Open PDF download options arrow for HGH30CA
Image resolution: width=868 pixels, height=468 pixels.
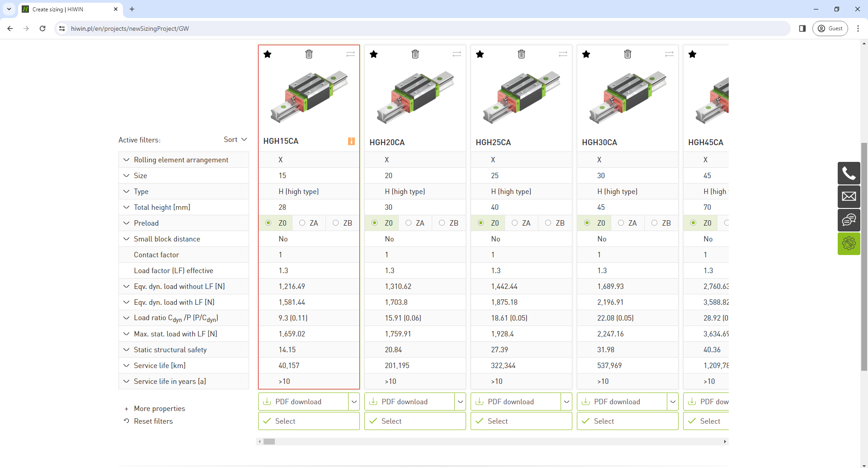pos(673,402)
